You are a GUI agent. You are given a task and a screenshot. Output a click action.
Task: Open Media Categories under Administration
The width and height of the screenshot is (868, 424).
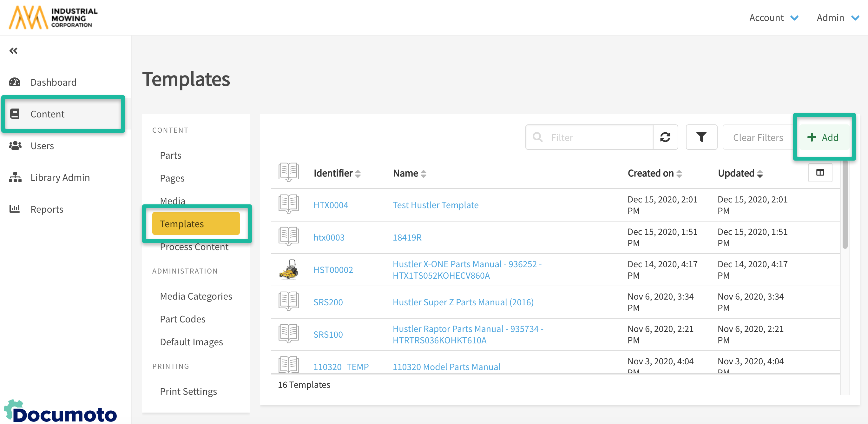click(x=196, y=296)
